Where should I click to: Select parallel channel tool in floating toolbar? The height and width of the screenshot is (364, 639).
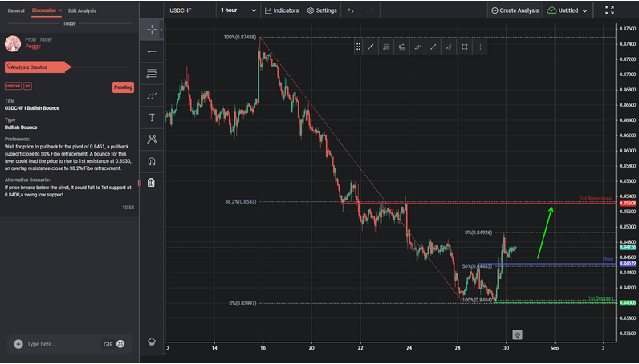pos(449,47)
